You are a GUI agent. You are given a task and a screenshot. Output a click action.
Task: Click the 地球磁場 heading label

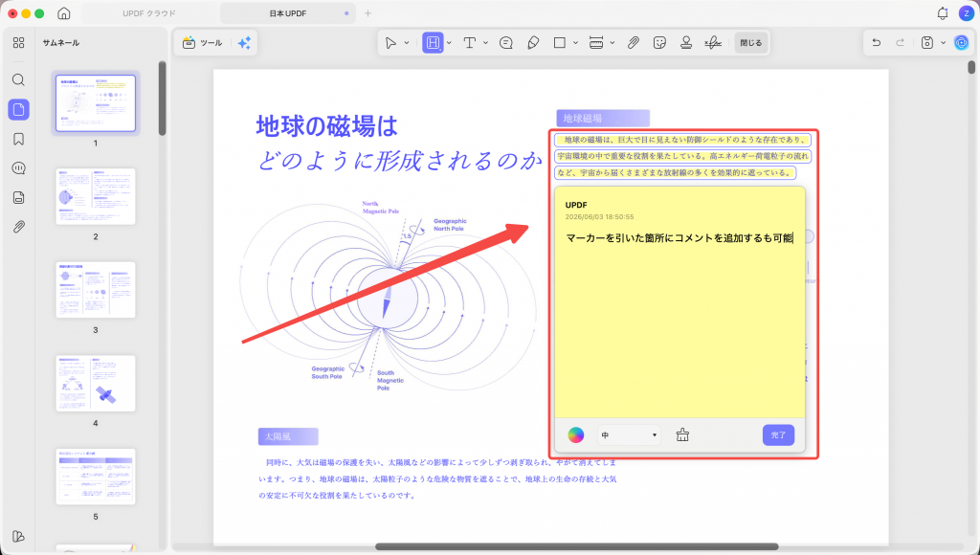coord(603,118)
